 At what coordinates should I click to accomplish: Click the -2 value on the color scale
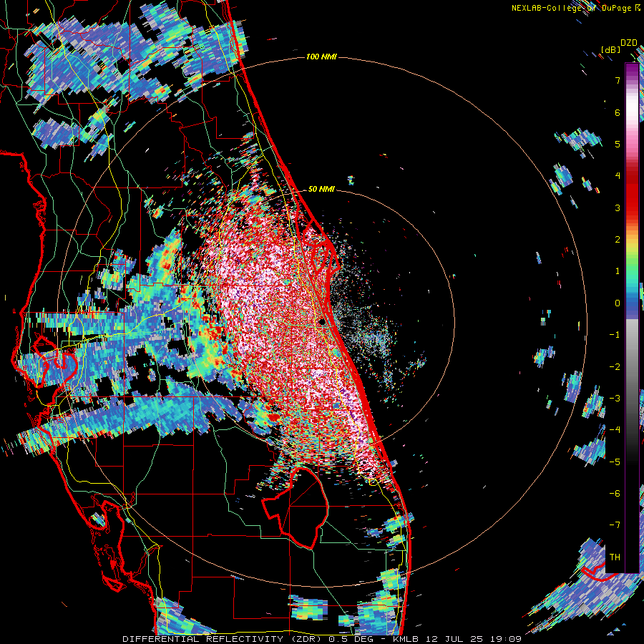pos(615,367)
